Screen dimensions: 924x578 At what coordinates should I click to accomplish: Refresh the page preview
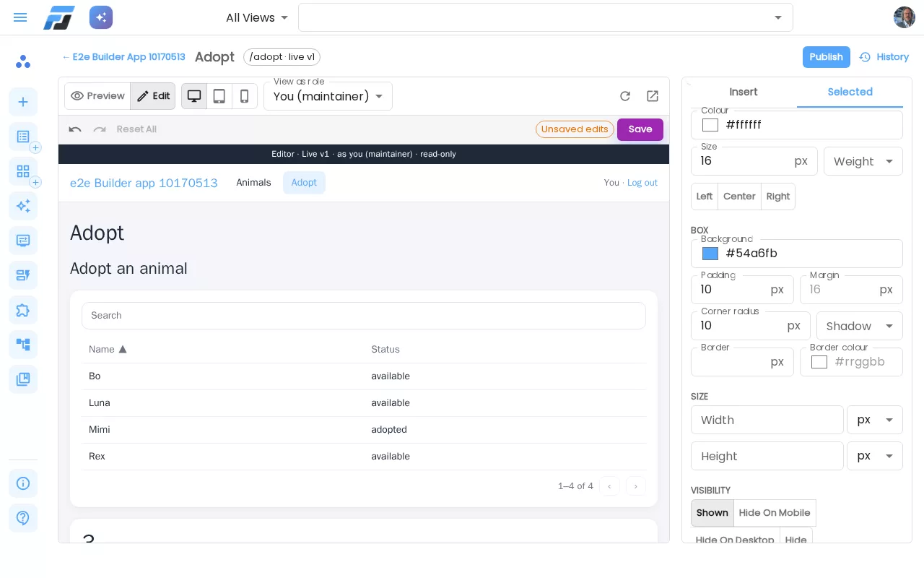(625, 96)
